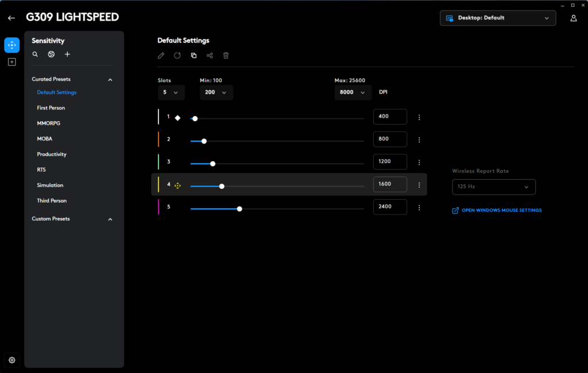The width and height of the screenshot is (588, 373).
Task: Select the Default Settings preset
Action: 57,92
